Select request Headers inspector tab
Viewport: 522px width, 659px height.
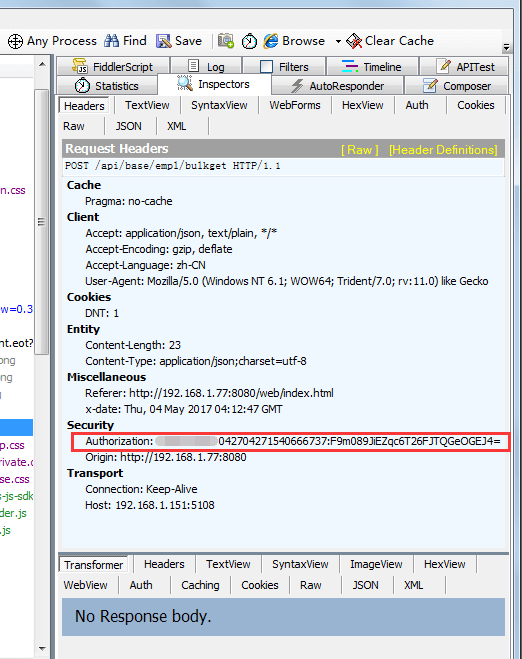pyautogui.click(x=84, y=105)
